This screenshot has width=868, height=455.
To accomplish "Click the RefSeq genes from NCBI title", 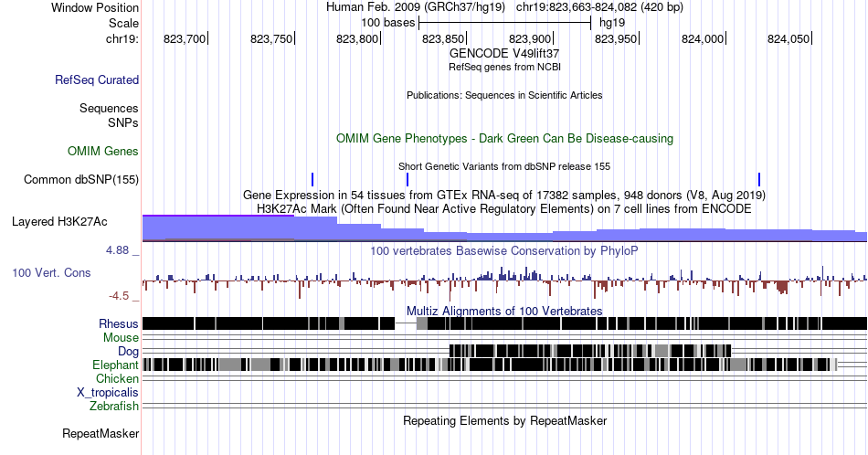I will pyautogui.click(x=504, y=67).
